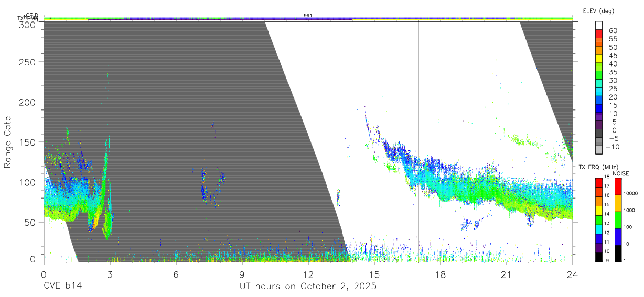Click the '24' tick label on UT hours axis
The width and height of the screenshot is (644, 297).
click(x=573, y=275)
